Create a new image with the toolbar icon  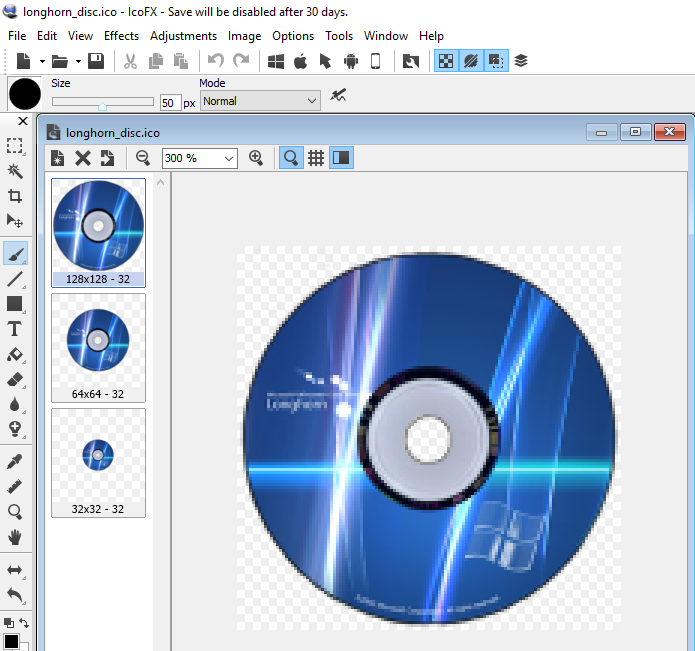[23, 61]
